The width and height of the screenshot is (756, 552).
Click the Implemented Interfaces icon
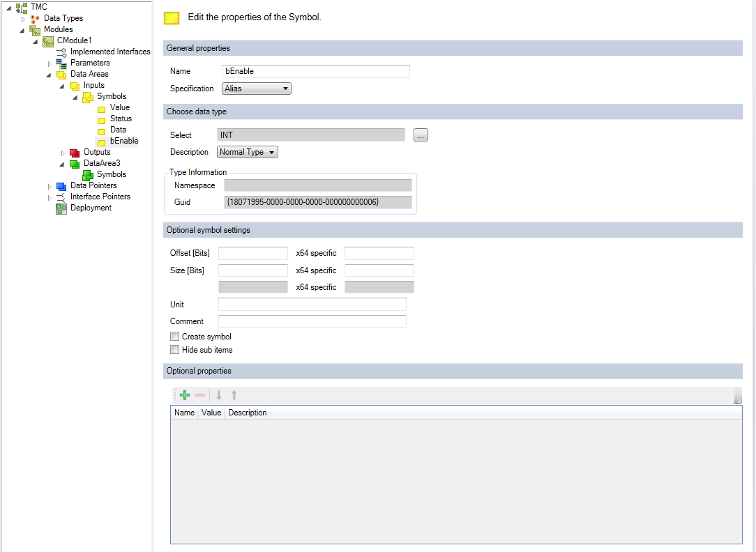(61, 52)
